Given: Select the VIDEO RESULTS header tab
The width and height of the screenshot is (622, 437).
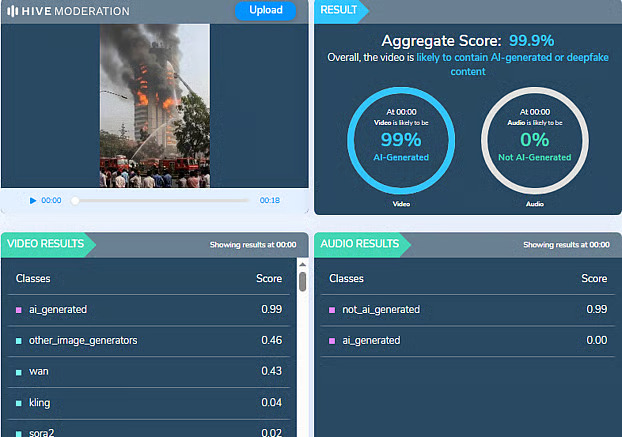Looking at the screenshot, I should tap(48, 244).
